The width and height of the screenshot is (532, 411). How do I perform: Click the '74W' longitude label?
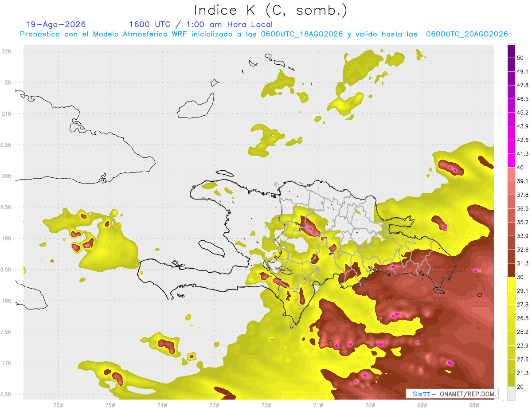[x=162, y=405]
